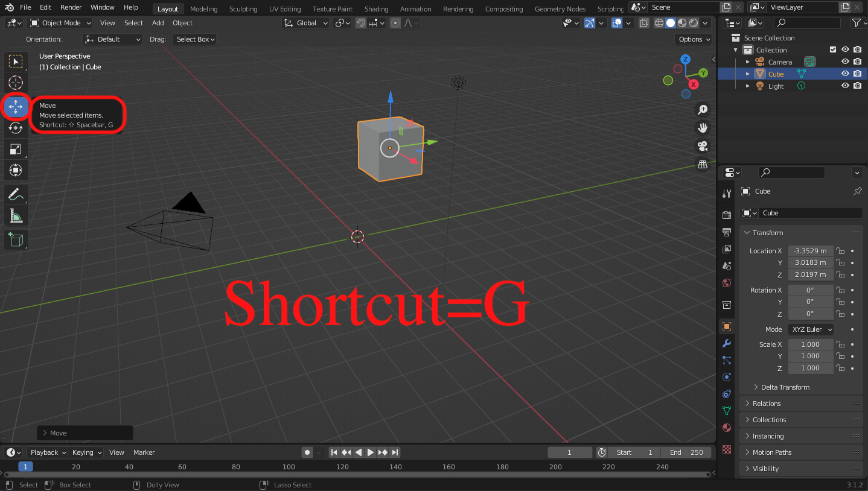
Task: Open the Object Mode dropdown
Action: pyautogui.click(x=60, y=23)
